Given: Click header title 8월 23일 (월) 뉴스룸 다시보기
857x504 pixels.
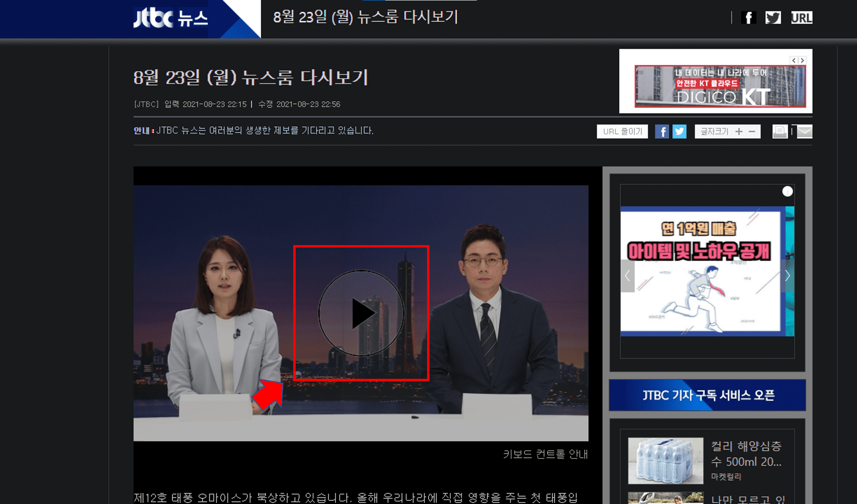Looking at the screenshot, I should pos(365,17).
